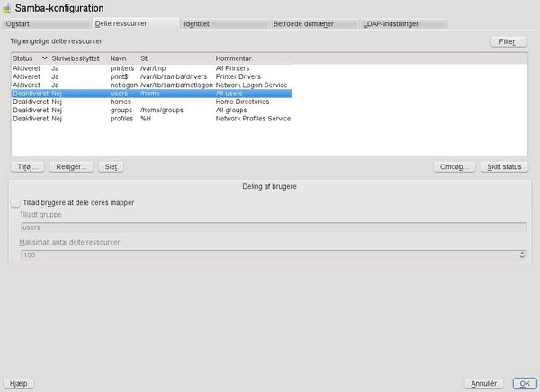Image resolution: width=540 pixels, height=392 pixels.
Task: Sort by the Status column header
Action: [x=30, y=58]
